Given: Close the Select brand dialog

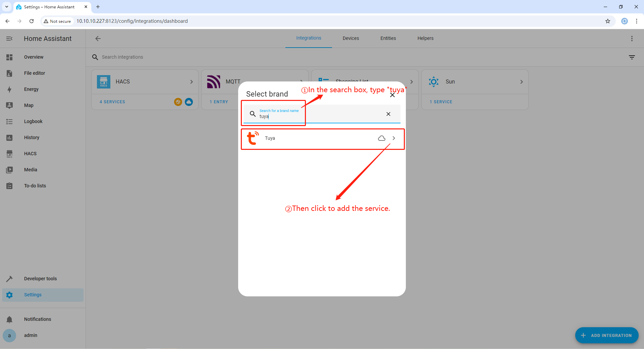Looking at the screenshot, I should (x=392, y=95).
